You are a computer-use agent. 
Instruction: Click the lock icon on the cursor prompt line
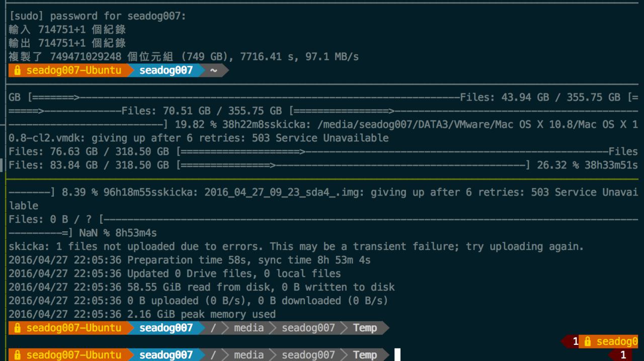point(17,355)
